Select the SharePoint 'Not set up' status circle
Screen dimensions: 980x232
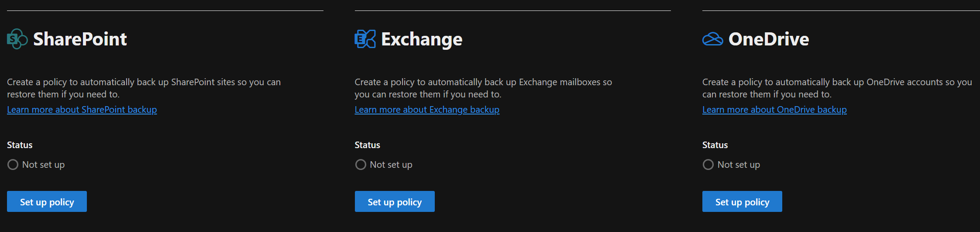click(x=13, y=165)
